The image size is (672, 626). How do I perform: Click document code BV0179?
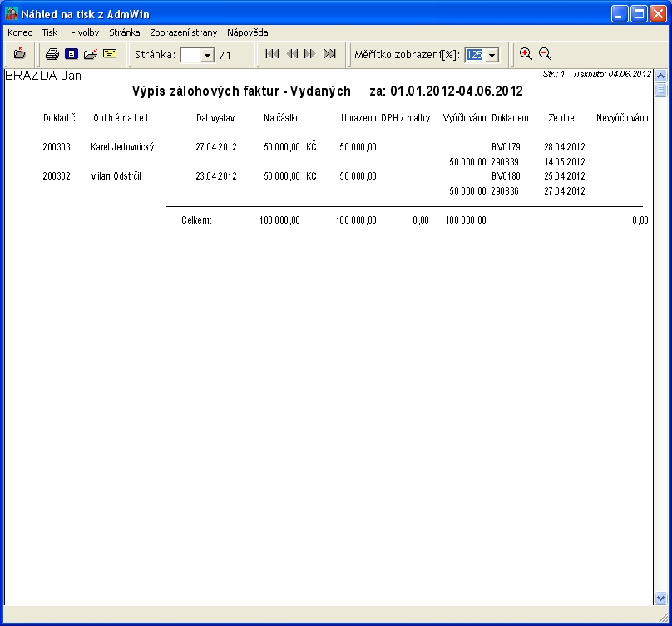pos(506,147)
